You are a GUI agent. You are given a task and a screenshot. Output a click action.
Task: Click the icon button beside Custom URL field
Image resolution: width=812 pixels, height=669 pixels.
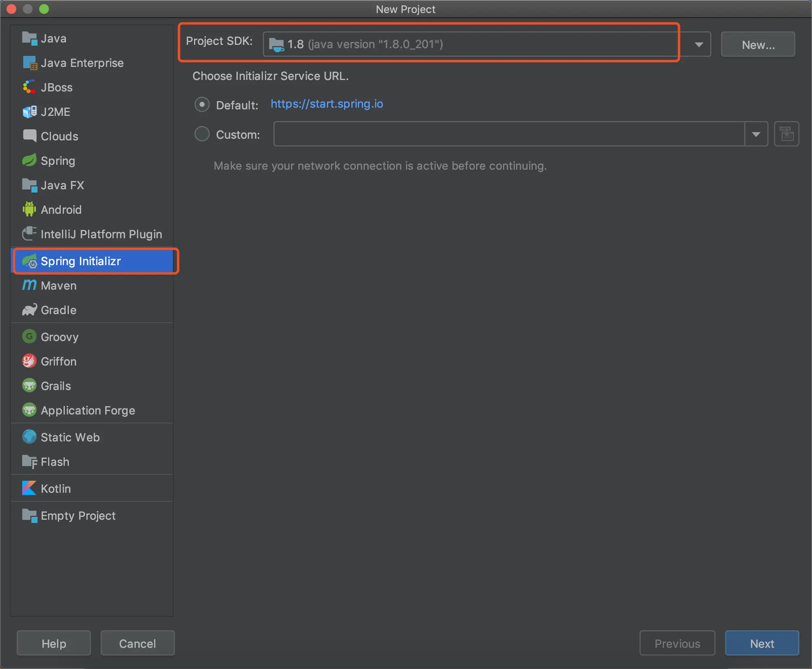(786, 134)
